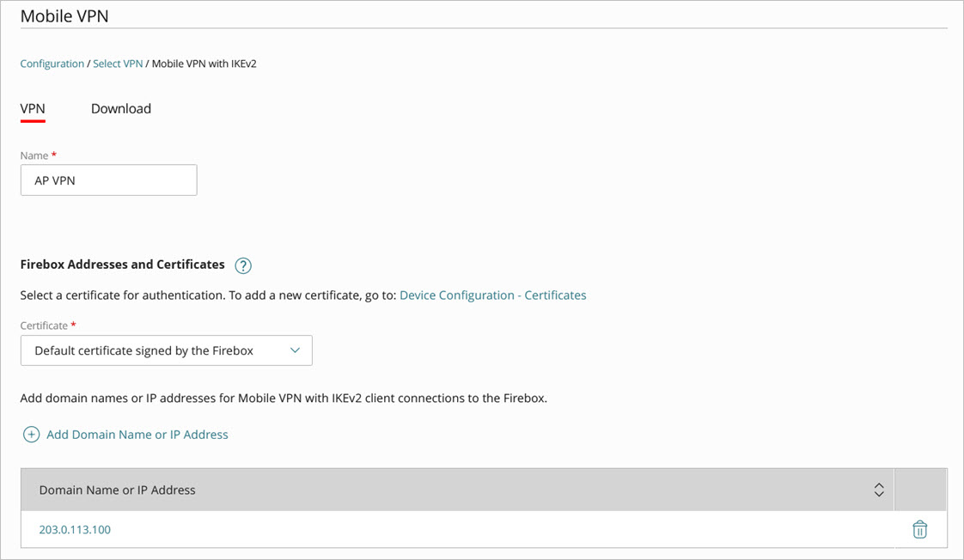Click the Mobile VPN with IKEv2 breadcrumb text
The height and width of the screenshot is (560, 964).
[x=204, y=63]
